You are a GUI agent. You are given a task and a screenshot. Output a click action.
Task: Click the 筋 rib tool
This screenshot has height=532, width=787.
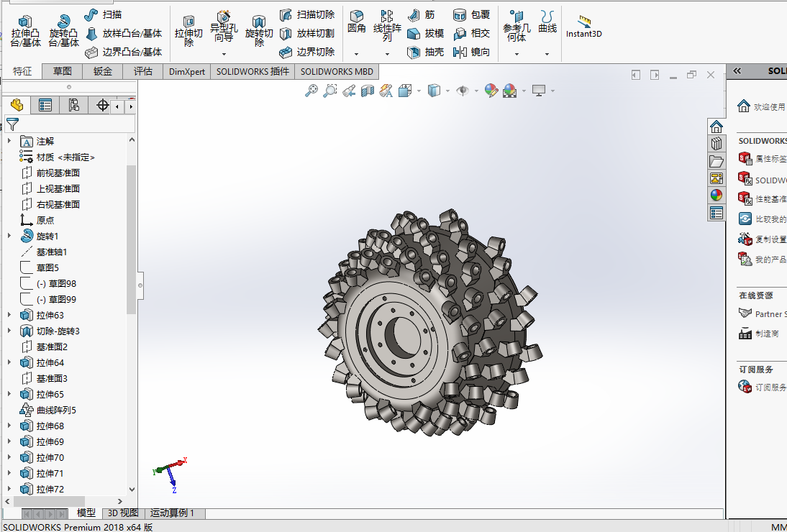[421, 14]
